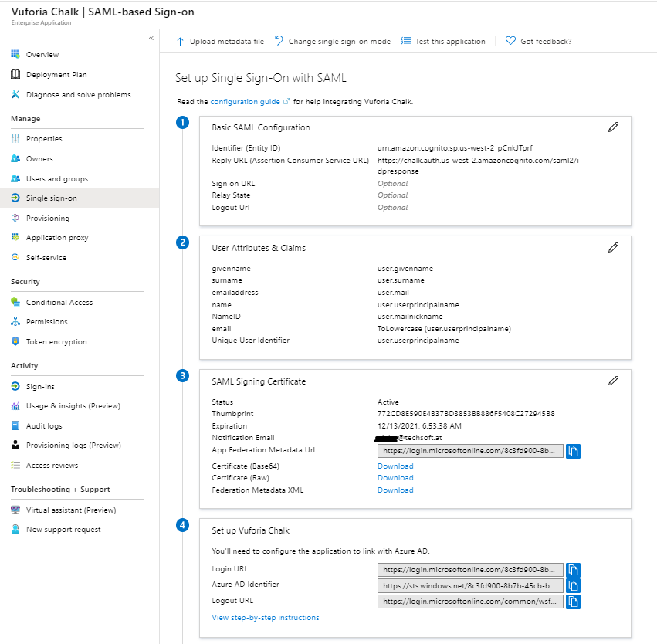The width and height of the screenshot is (657, 644).
Task: Edit SAML Signing Certificate pencil icon
Action: (x=614, y=381)
